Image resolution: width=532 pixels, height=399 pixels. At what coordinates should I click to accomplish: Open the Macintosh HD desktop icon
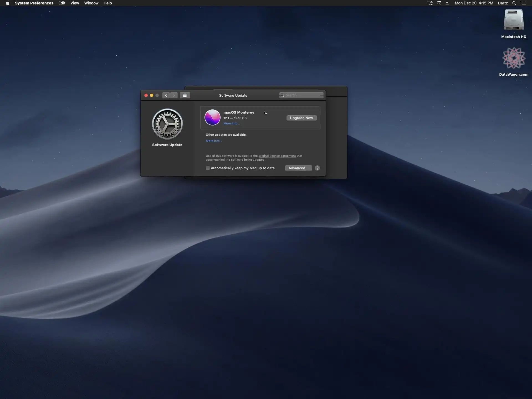point(513,20)
